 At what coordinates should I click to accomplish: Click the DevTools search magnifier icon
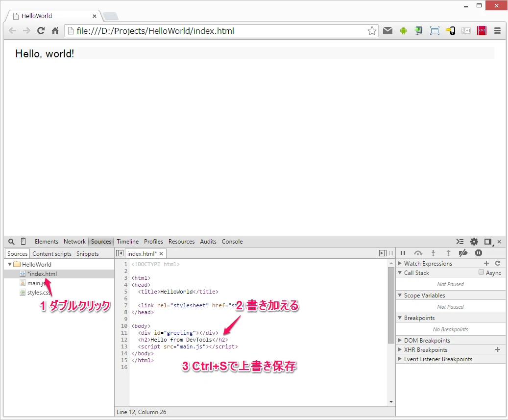[x=11, y=242]
